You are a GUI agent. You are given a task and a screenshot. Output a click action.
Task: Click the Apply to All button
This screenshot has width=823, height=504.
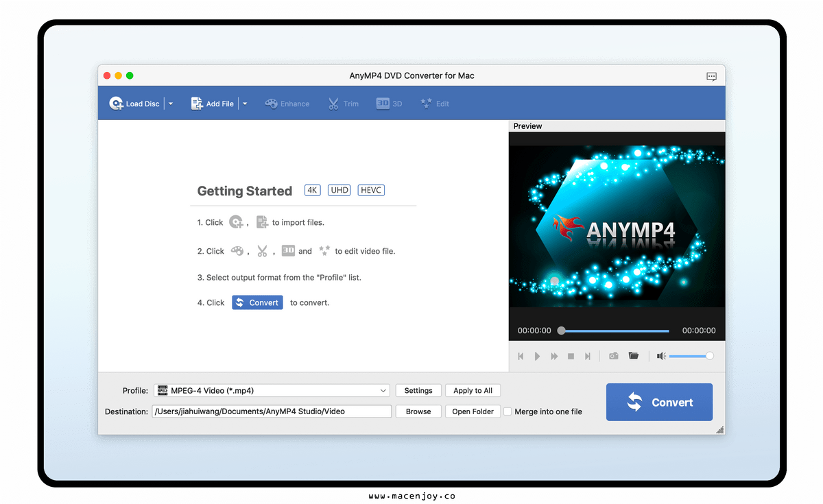(x=473, y=391)
